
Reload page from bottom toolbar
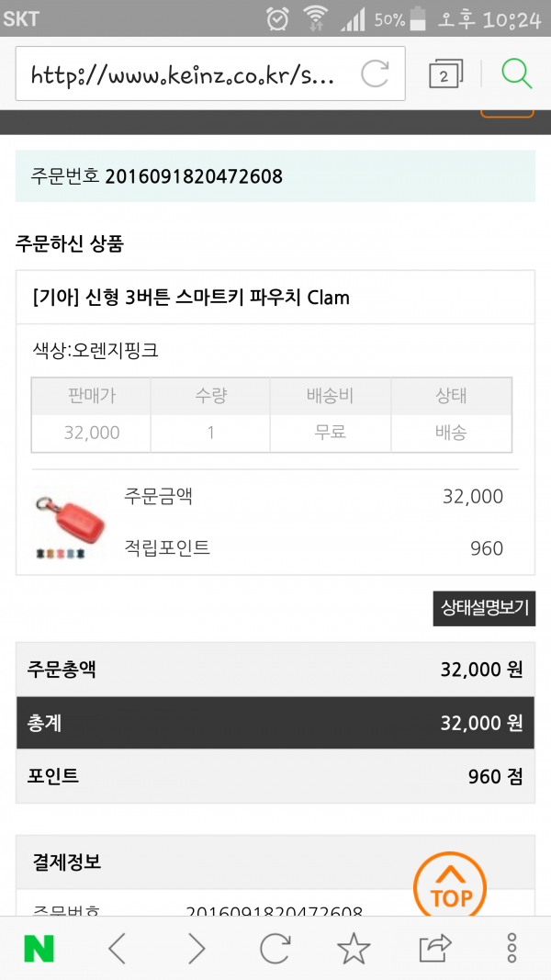tap(275, 949)
